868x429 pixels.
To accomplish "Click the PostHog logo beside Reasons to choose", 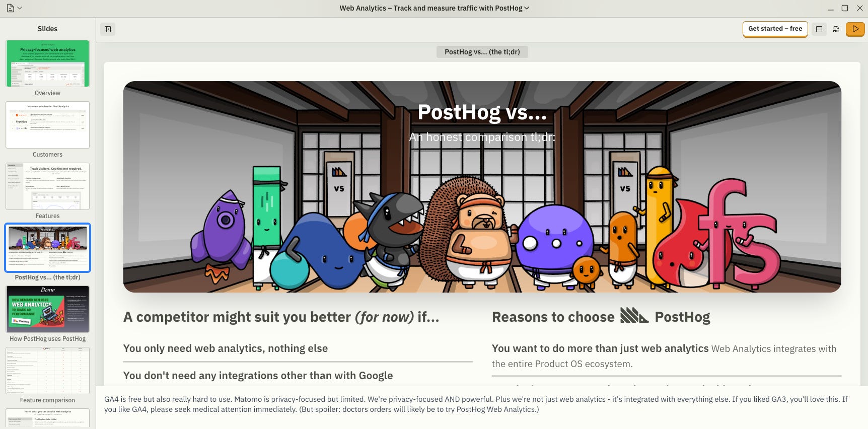I will 634,316.
